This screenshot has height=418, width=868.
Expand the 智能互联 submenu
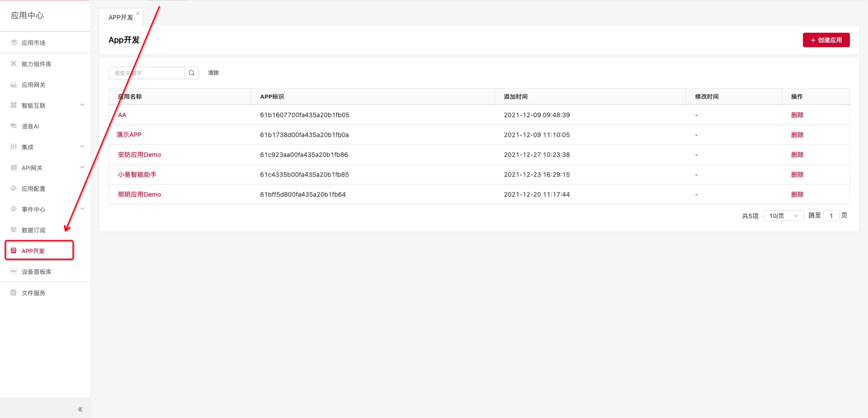click(82, 105)
